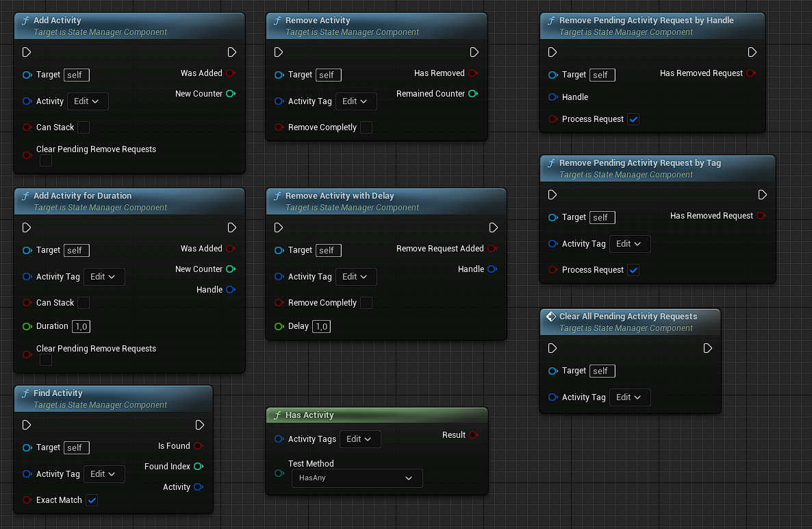Click the Remove Request Added output pin
812x529 pixels.
pos(492,249)
